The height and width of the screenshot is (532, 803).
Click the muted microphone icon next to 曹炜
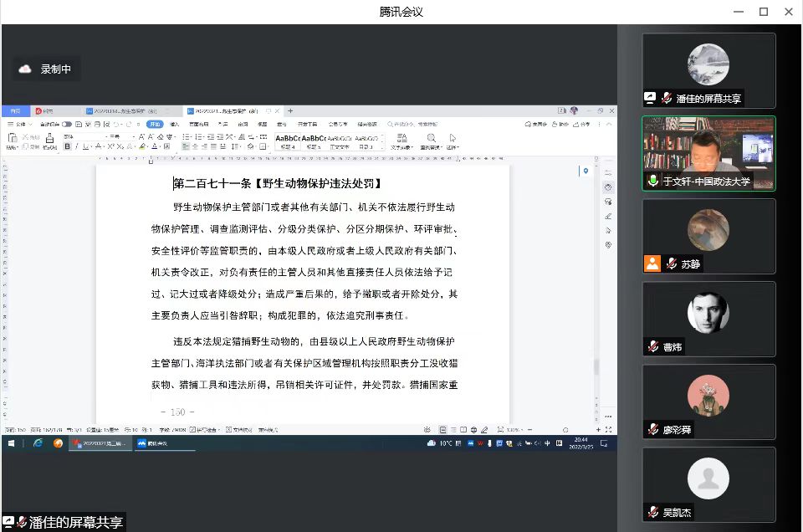tap(654, 347)
